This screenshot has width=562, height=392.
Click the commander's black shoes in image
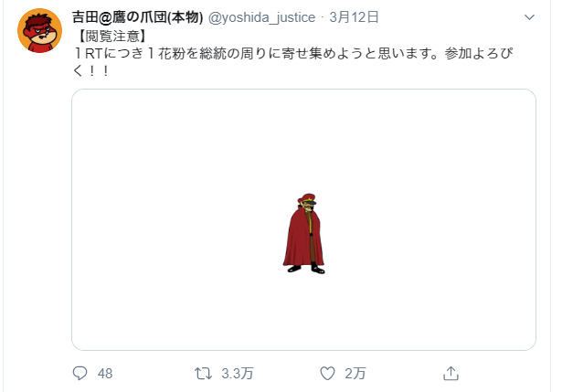point(306,269)
